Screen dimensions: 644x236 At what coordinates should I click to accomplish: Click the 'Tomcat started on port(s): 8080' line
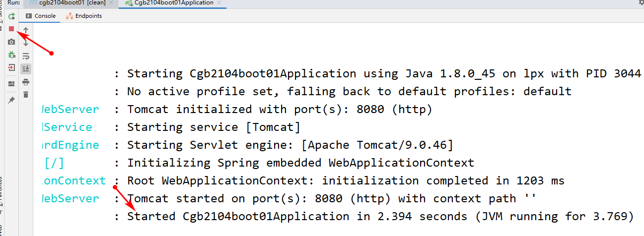coord(332,198)
